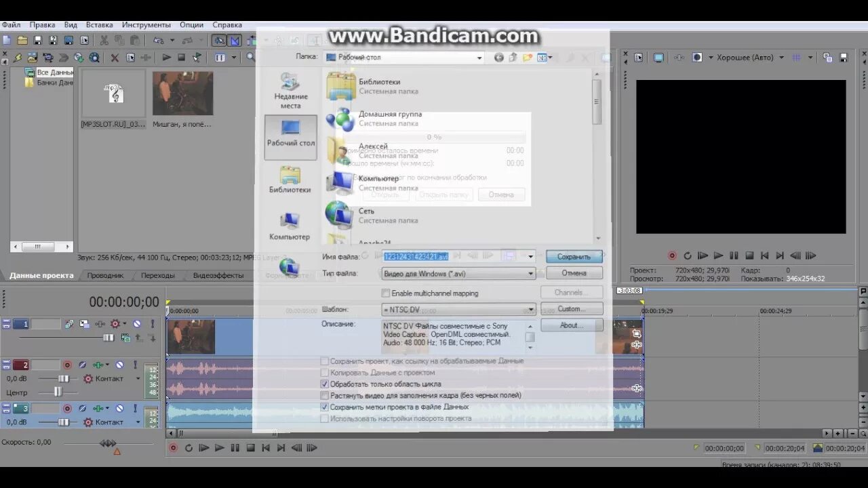Click the Search media magnifier icon
The width and height of the screenshot is (868, 488).
tap(251, 58)
